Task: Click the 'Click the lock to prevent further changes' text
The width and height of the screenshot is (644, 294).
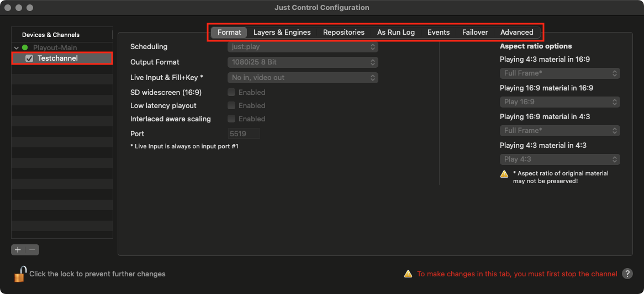Action: point(97,274)
